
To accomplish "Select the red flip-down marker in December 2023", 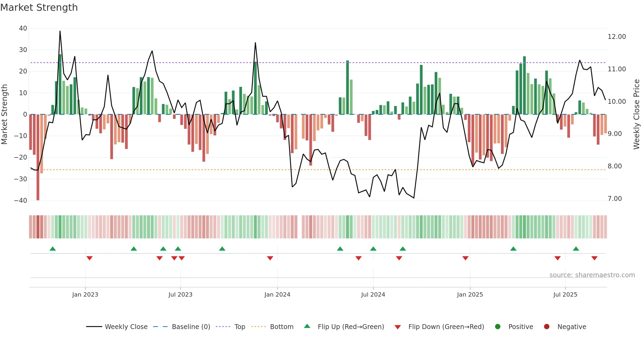I will point(270,258).
